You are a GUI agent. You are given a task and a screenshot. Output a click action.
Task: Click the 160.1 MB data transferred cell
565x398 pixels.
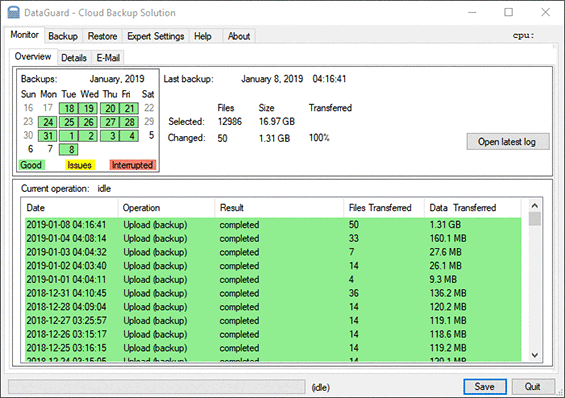tap(448, 238)
